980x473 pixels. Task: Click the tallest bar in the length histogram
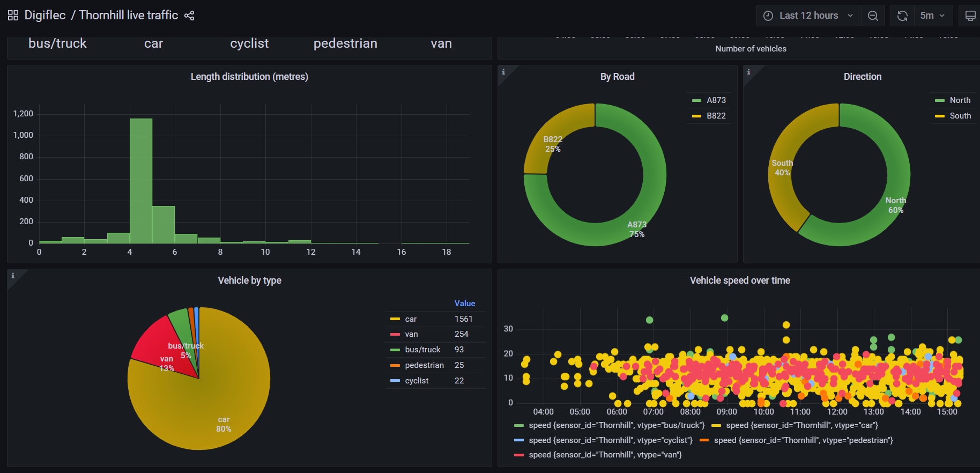click(141, 181)
